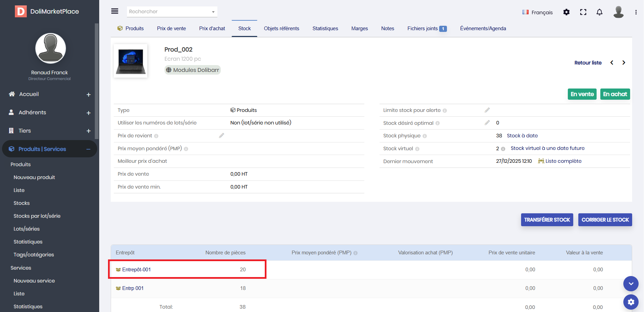The image size is (644, 312).
Task: Edit Stock désiré optimal pencil icon
Action: coord(487,123)
